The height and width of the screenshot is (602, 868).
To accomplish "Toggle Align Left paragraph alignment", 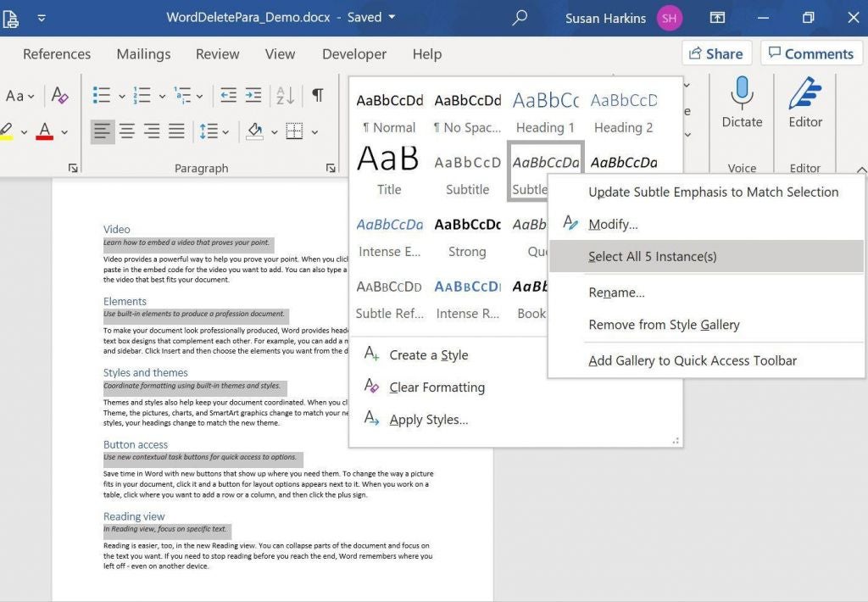I will click(103, 131).
